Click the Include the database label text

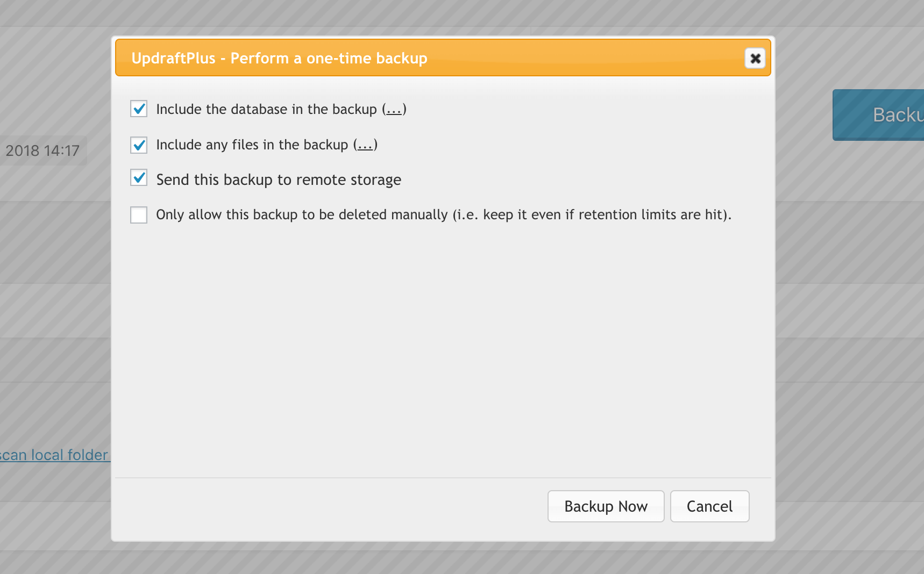(267, 109)
